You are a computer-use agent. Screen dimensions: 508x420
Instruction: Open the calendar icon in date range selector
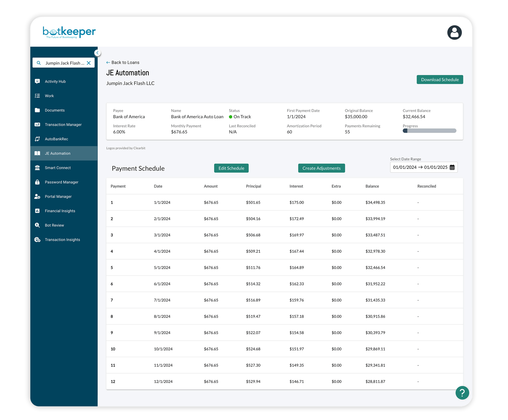(x=453, y=167)
